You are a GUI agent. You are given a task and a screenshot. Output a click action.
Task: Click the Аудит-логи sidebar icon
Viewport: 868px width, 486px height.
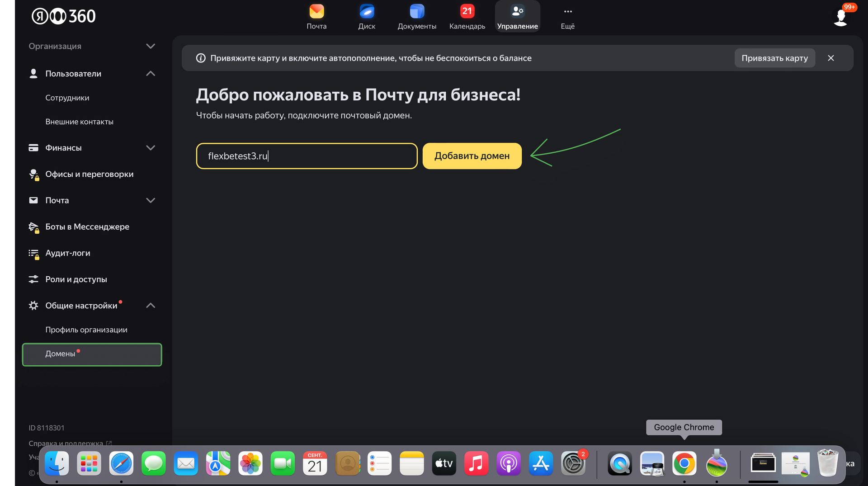pyautogui.click(x=33, y=253)
